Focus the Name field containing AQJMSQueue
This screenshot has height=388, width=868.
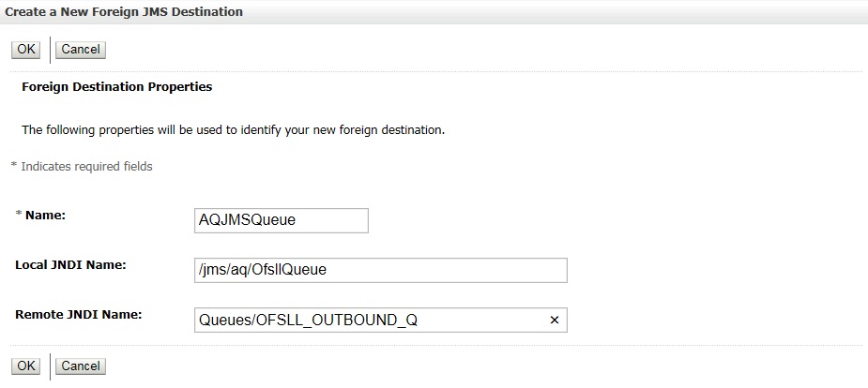coord(282,220)
